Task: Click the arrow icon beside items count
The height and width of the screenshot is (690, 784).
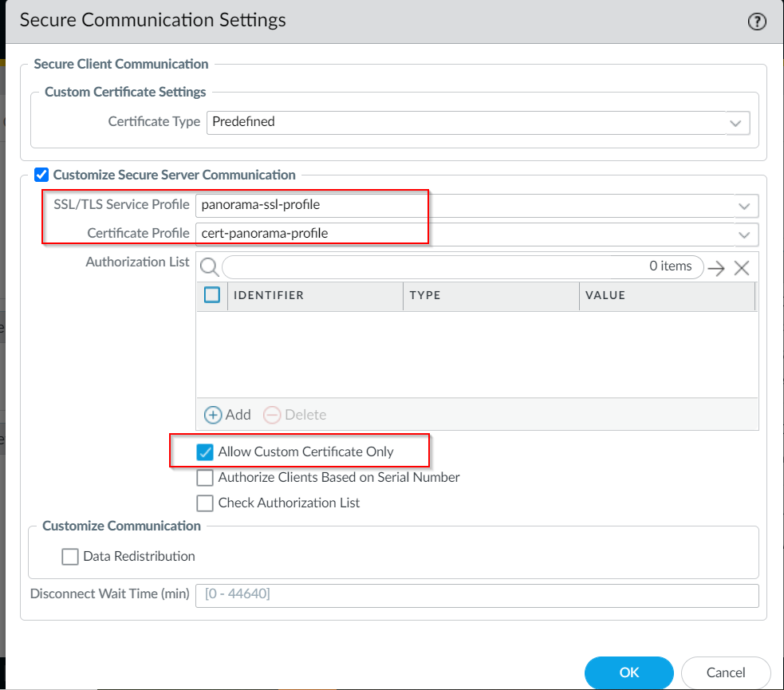Action: coord(716,268)
